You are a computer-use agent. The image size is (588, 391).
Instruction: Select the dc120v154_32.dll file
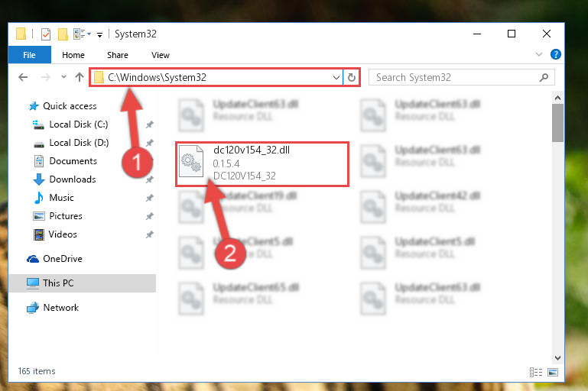pos(262,164)
